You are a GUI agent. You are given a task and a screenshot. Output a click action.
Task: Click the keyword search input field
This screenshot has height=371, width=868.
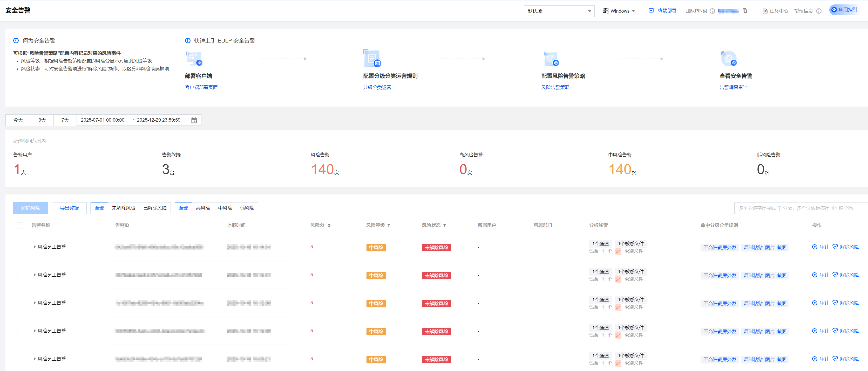tap(799, 208)
